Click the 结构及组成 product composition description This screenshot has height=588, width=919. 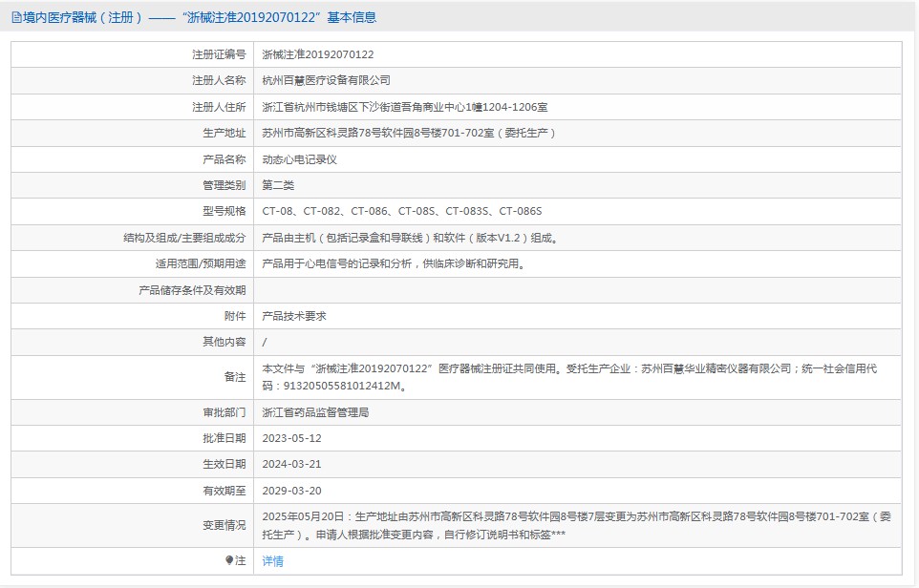409,238
